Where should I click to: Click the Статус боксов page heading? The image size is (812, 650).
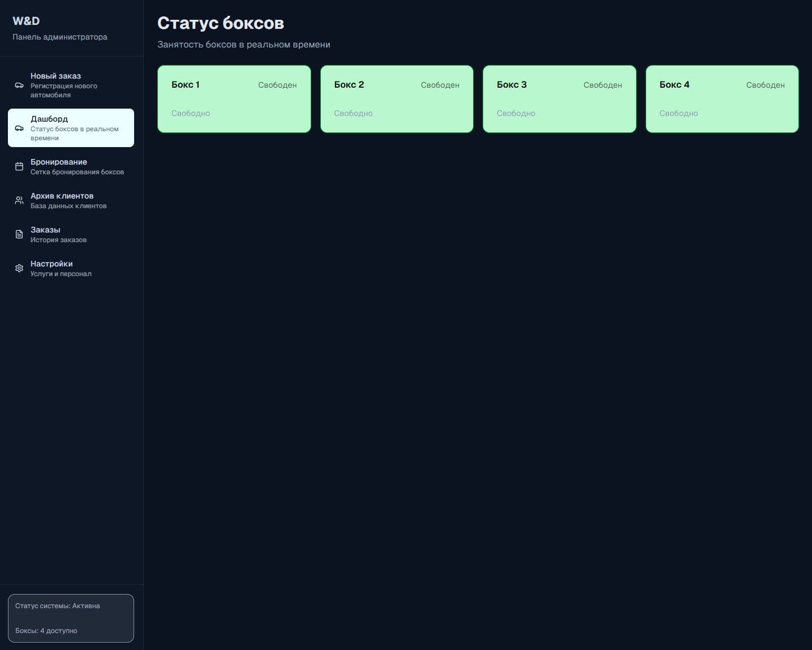221,23
